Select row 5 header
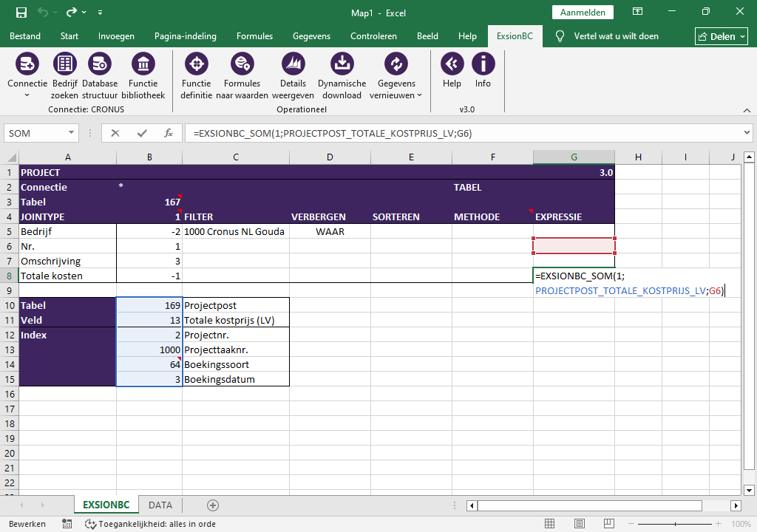 click(9, 232)
